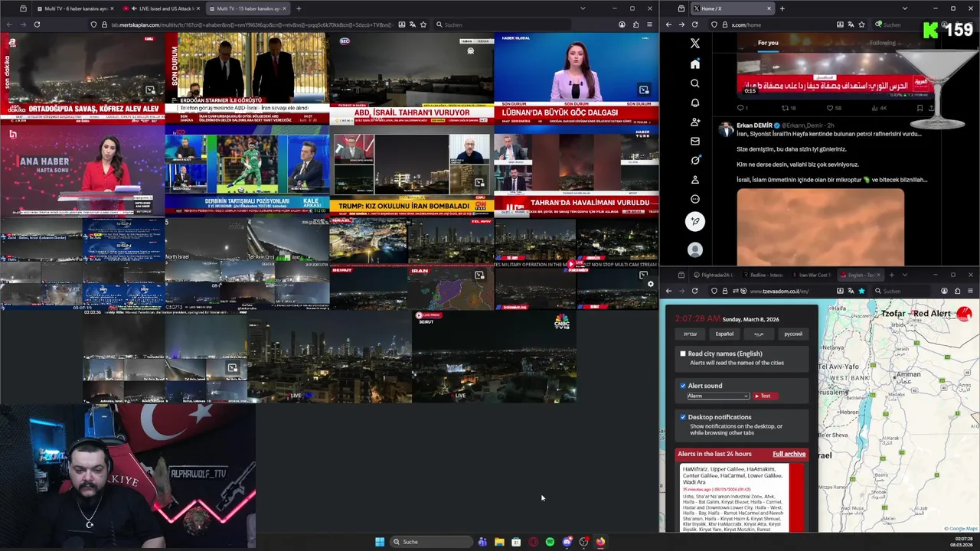Viewport: 980px width, 551px height.
Task: Switch to Flightradar24 tab
Action: tap(713, 275)
